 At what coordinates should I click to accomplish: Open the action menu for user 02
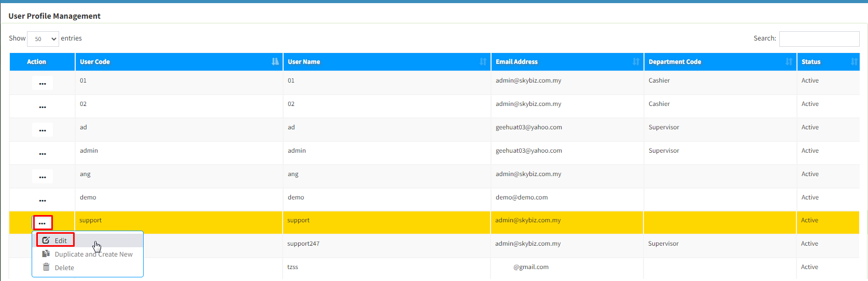point(43,106)
